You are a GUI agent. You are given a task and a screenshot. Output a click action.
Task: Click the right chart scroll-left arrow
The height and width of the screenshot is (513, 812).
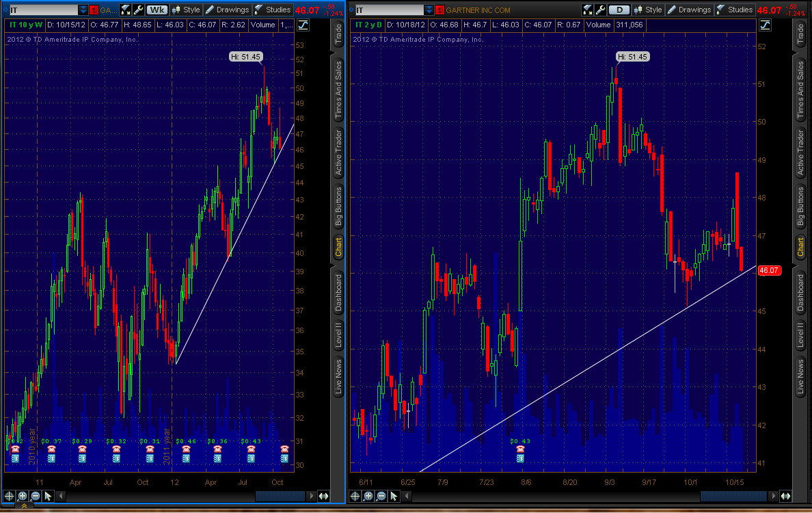pyautogui.click(x=407, y=496)
